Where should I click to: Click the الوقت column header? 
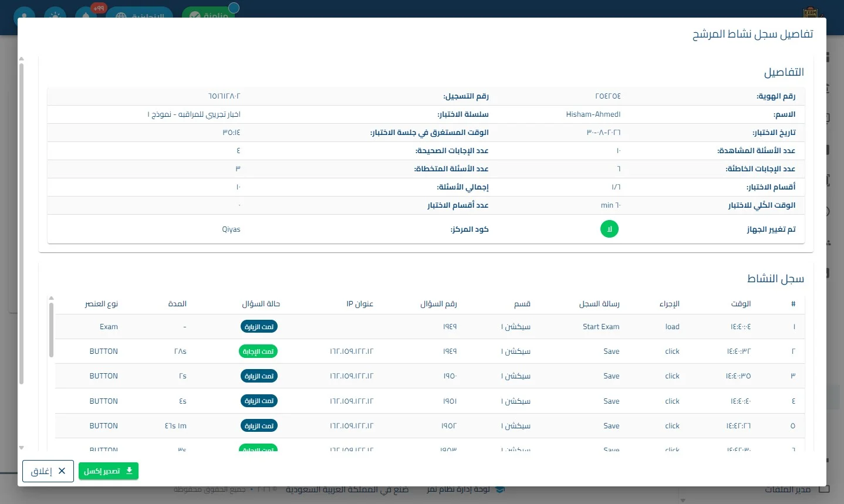click(741, 303)
